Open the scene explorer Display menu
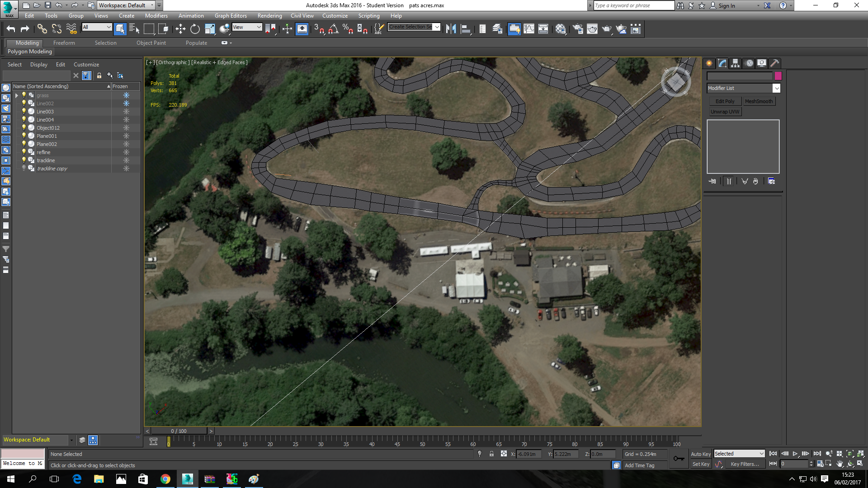The width and height of the screenshot is (868, 488). pyautogui.click(x=39, y=65)
